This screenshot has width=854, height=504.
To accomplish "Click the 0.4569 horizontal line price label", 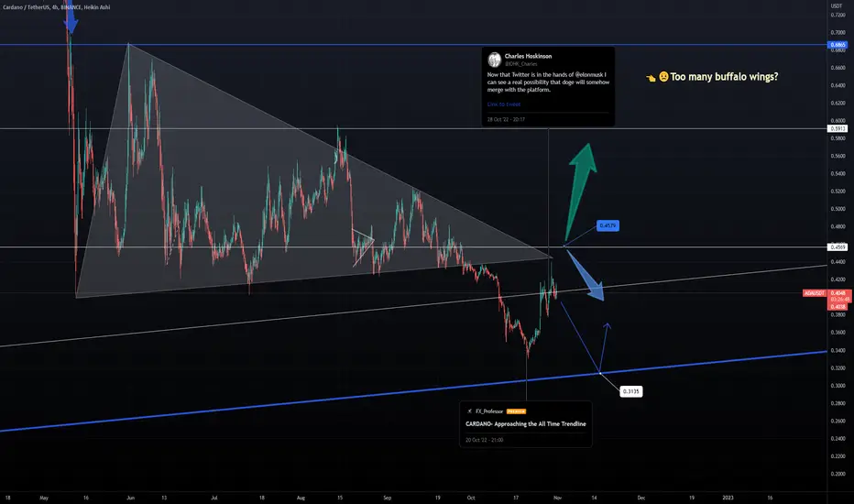I will [838, 247].
